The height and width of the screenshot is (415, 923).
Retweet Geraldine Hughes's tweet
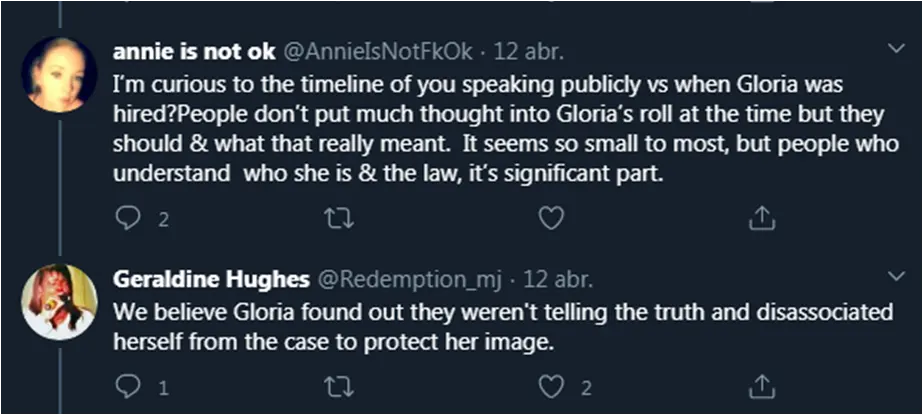click(x=337, y=385)
